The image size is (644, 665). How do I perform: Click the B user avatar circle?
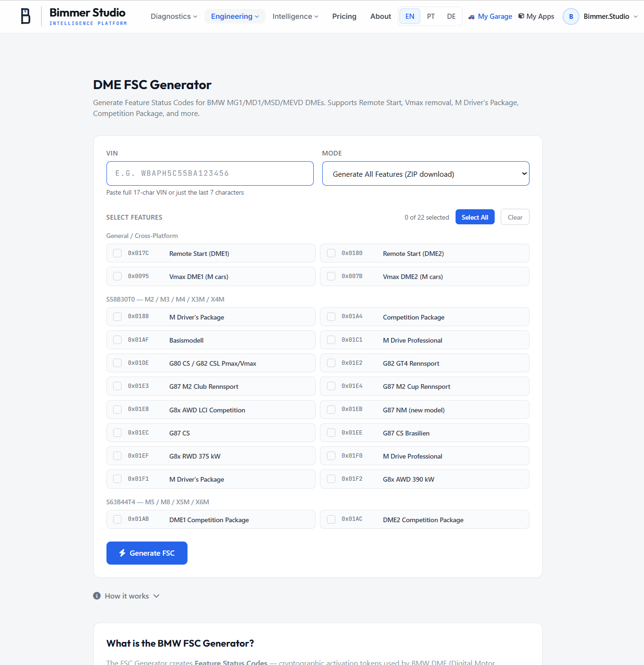(571, 16)
